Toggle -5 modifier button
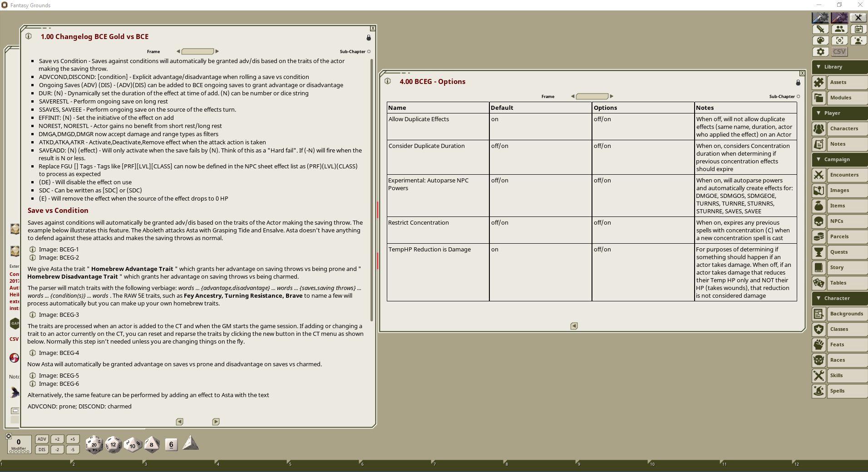Viewport: 868px width, 472px height. (73, 450)
